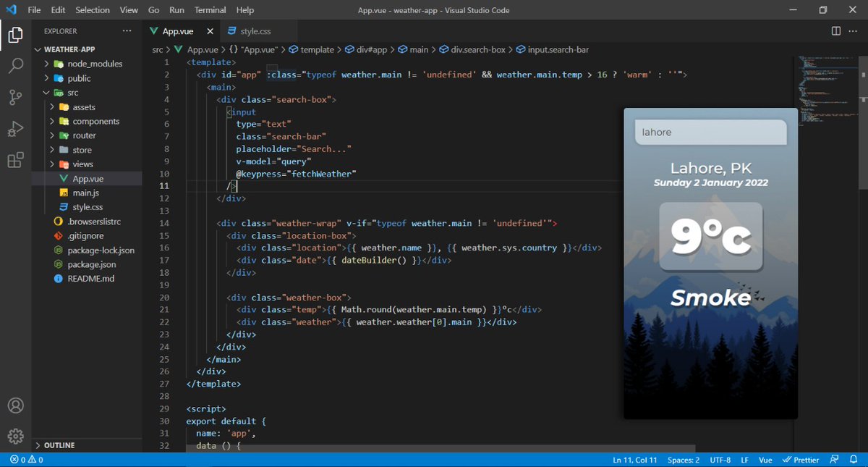This screenshot has width=868, height=467.
Task: Click the template breadcrumb segment
Action: pos(312,50)
